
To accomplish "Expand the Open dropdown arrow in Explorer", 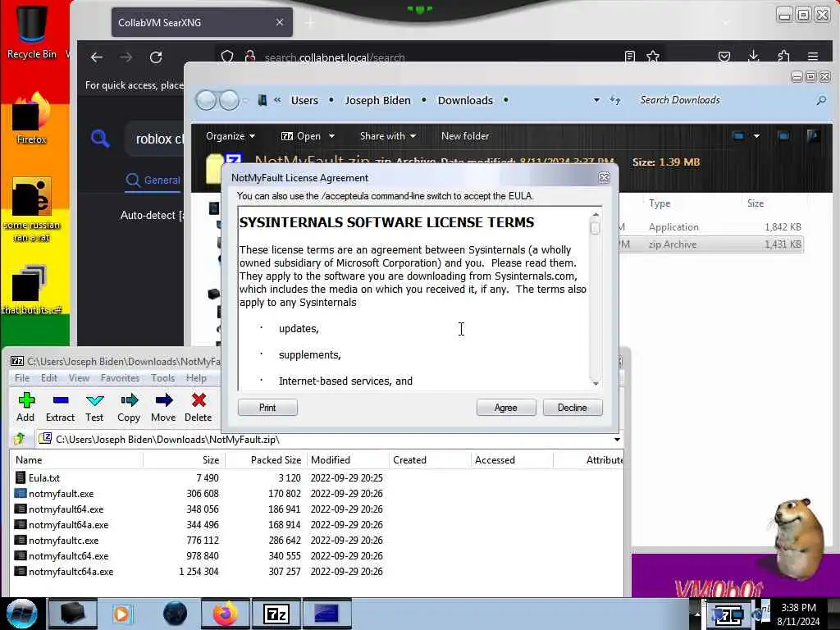I will coord(331,136).
